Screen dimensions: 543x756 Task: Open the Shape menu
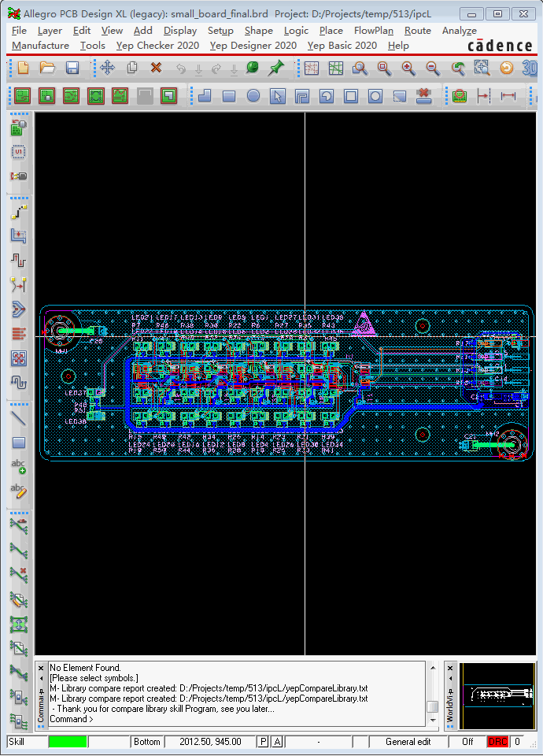(x=259, y=31)
